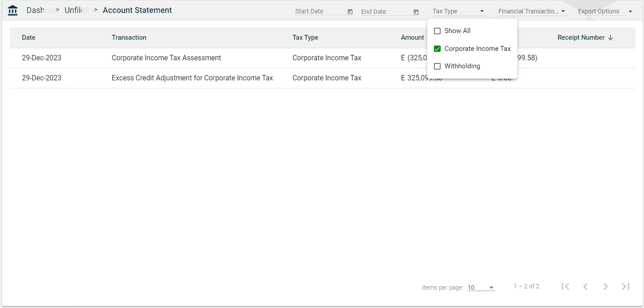The image size is (644, 308).
Task: Go to the first page of results
Action: click(x=566, y=287)
